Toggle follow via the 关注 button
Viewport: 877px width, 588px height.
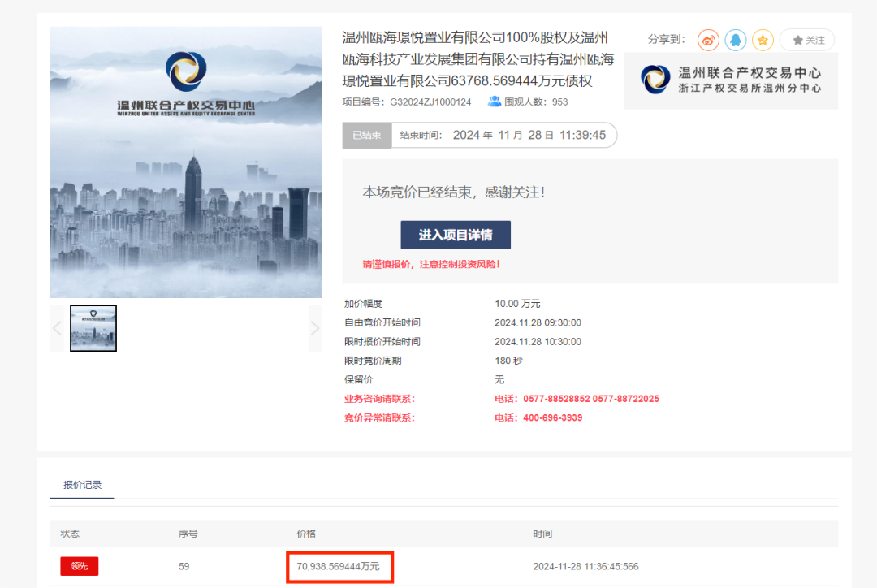(x=806, y=40)
